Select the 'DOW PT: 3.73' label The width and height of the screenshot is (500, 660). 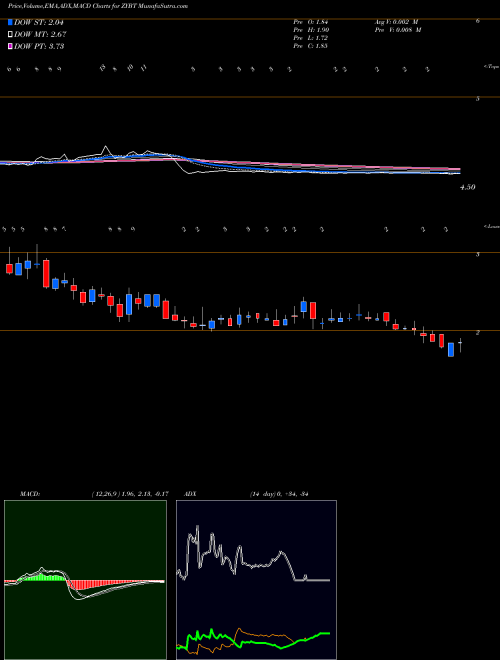[x=39, y=46]
